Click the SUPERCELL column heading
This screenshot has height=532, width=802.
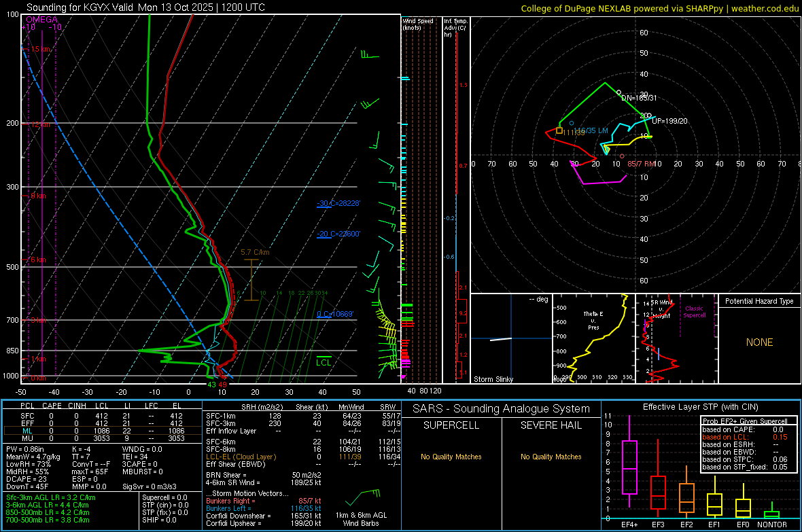click(451, 425)
